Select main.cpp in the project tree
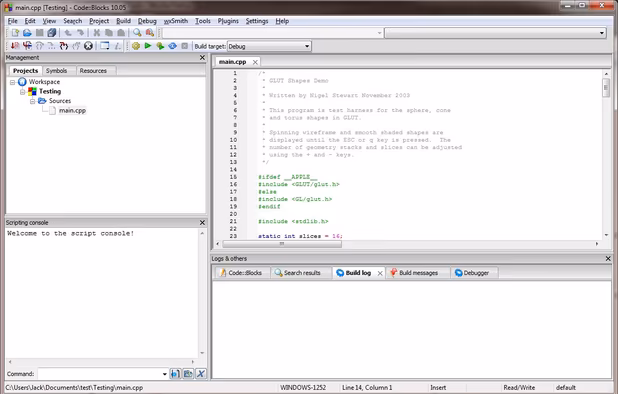This screenshot has height=394, width=618. click(72, 110)
